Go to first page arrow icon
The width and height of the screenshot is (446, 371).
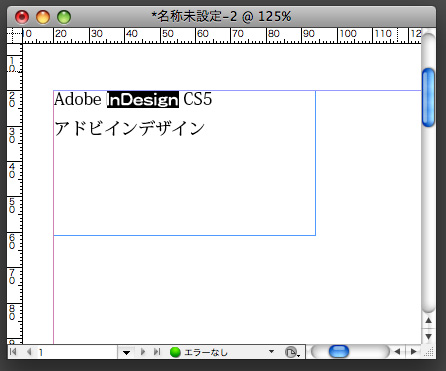(x=13, y=352)
